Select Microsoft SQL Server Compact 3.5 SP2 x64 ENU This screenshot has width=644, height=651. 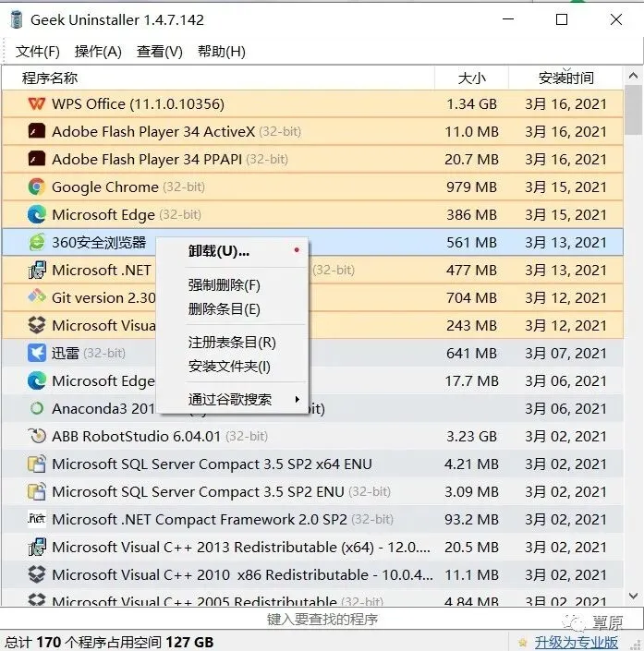pyautogui.click(x=212, y=464)
